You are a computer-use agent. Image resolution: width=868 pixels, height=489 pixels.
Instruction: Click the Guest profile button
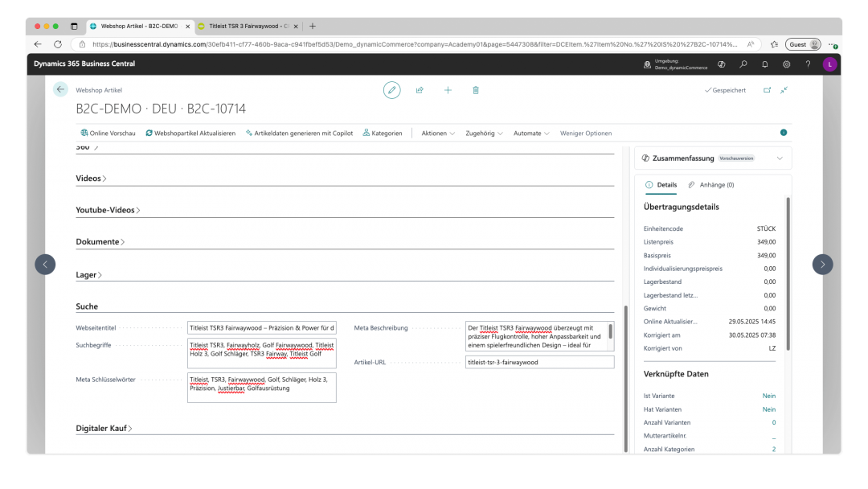point(803,44)
